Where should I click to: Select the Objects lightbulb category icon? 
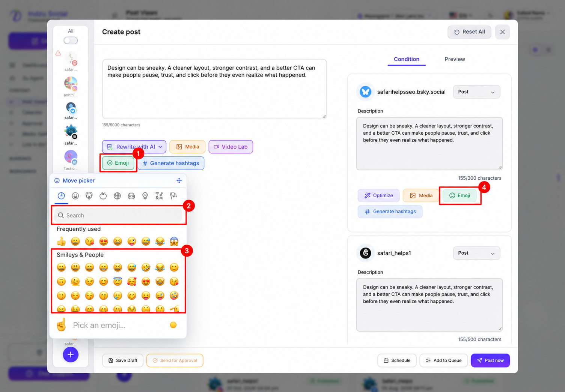[x=145, y=196]
